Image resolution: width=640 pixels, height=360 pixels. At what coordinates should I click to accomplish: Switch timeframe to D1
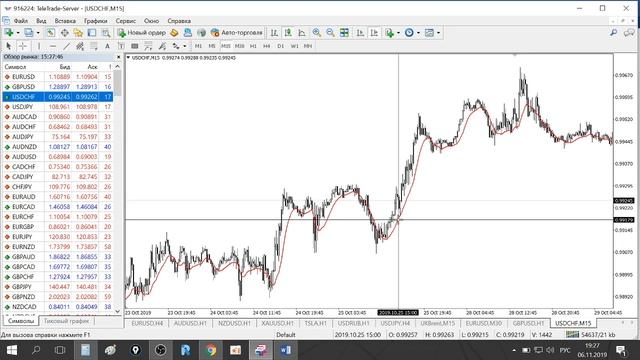pyautogui.click(x=281, y=46)
